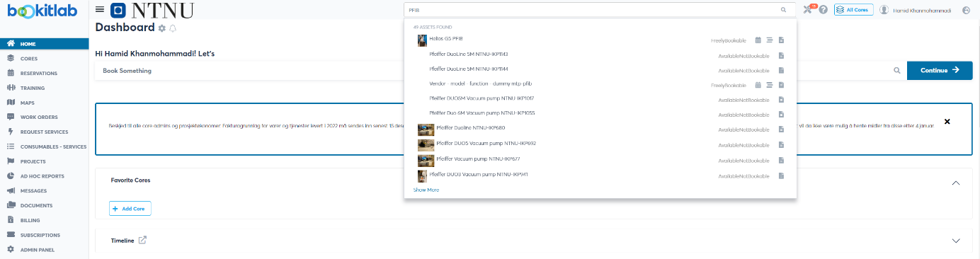Click the Dashboard notification bell icon
The width and height of the screenshot is (980, 259).
173,28
